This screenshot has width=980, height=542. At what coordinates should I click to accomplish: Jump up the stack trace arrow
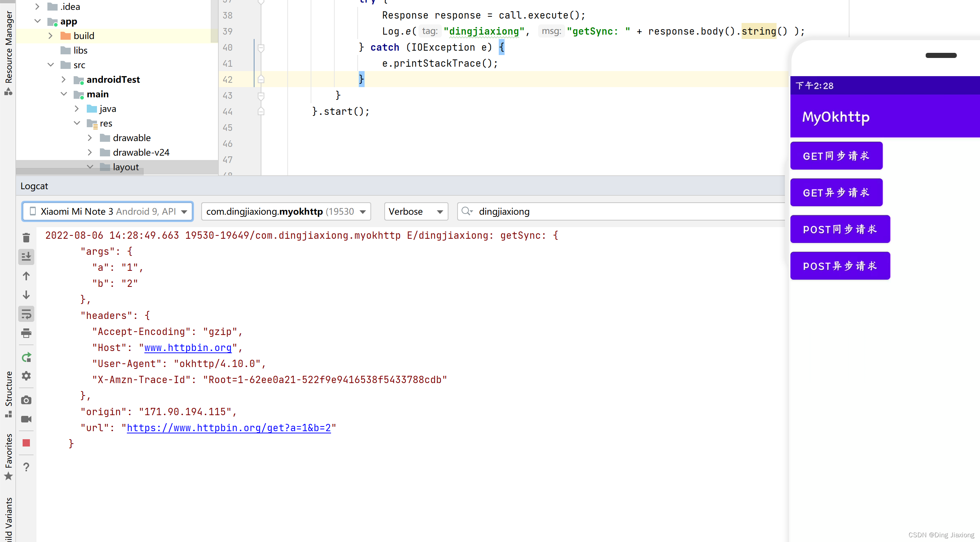tap(26, 276)
